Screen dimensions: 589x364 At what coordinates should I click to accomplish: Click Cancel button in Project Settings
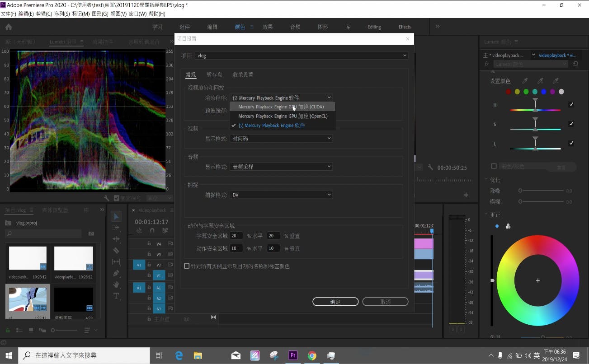click(x=385, y=302)
